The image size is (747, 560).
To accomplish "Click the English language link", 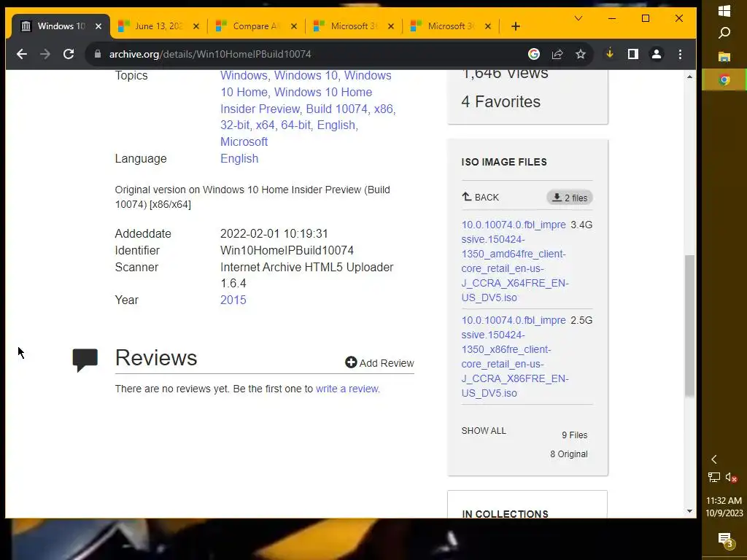I will (x=239, y=158).
